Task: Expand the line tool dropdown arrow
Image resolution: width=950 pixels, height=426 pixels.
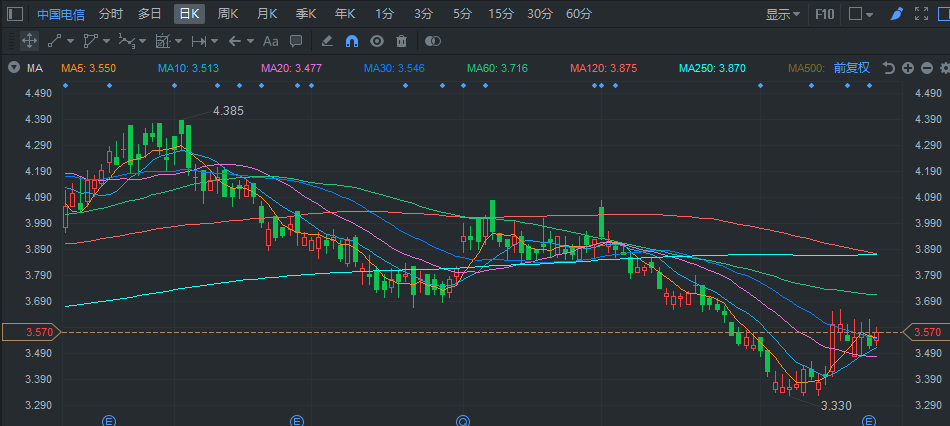Action: coord(70,41)
